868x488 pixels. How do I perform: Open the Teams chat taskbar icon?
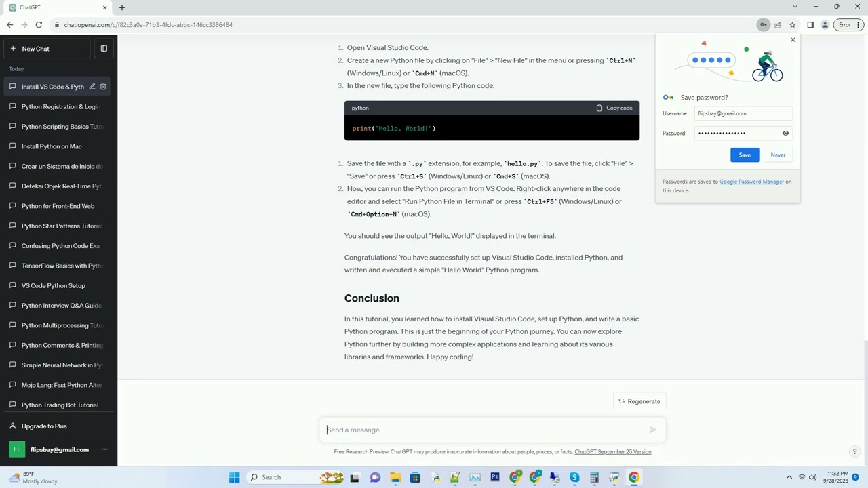coord(375,477)
